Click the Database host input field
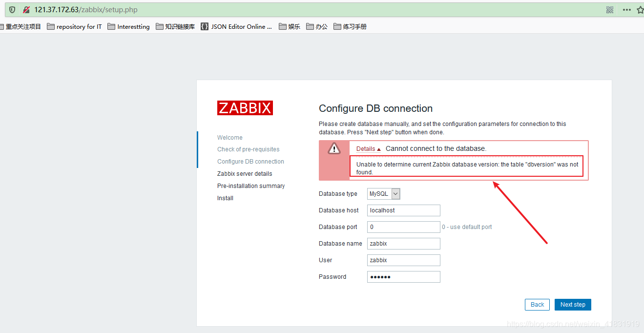 (404, 210)
